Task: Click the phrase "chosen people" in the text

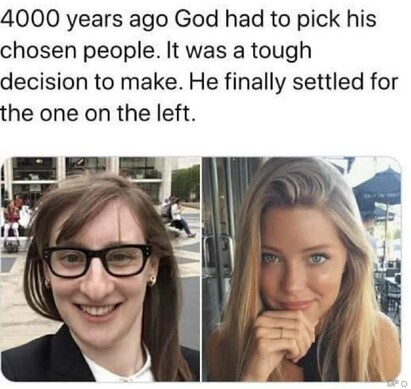Action: [78, 51]
